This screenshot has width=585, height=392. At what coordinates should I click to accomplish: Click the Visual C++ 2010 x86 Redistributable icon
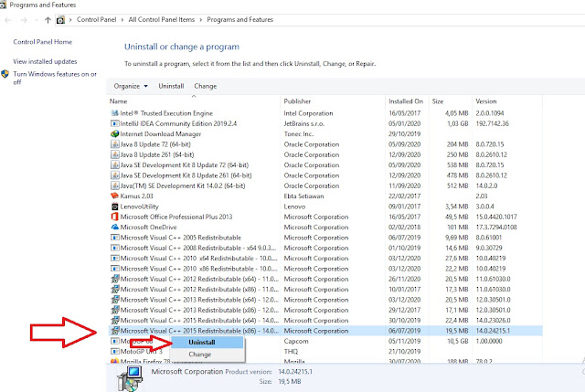[x=115, y=269]
